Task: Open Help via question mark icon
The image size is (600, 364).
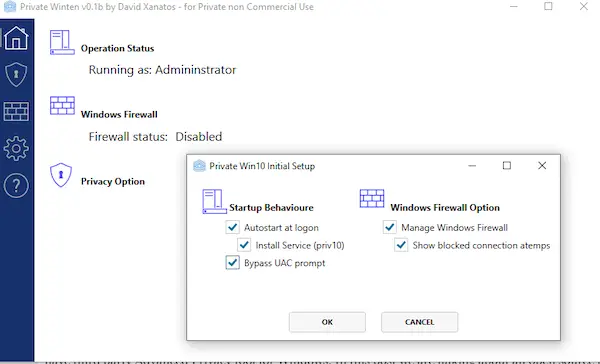Action: pyautogui.click(x=16, y=186)
